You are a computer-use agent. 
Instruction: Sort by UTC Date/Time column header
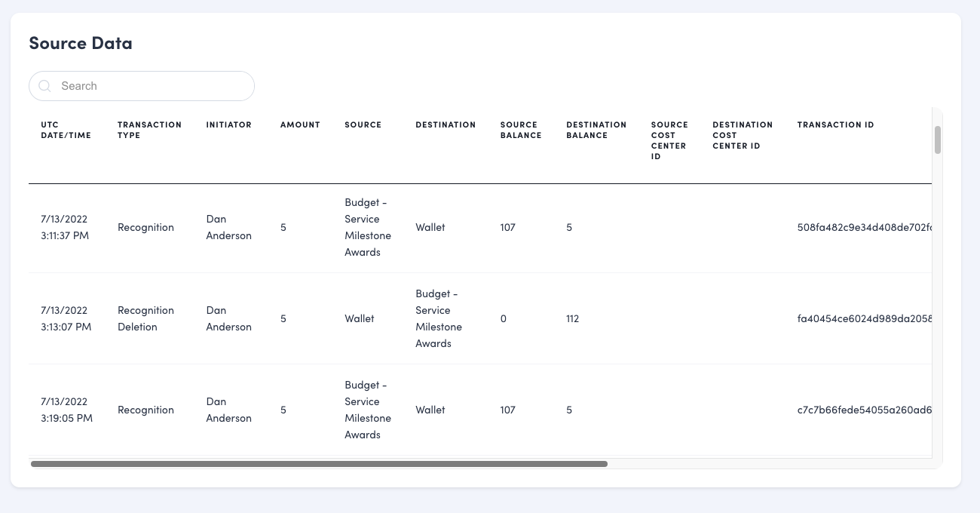pos(66,130)
